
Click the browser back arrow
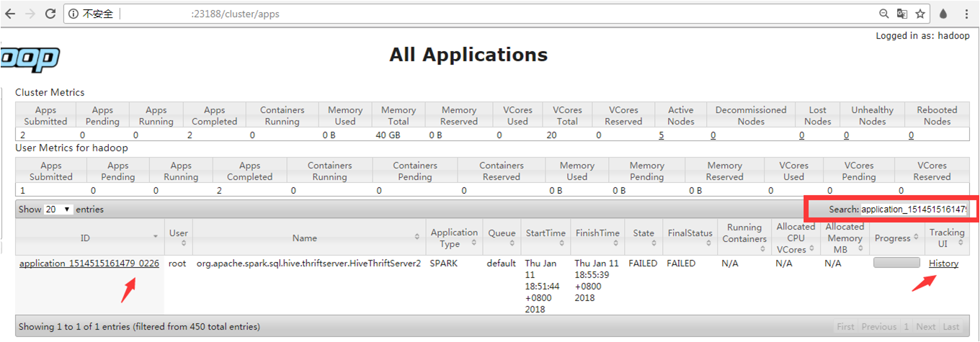10,14
